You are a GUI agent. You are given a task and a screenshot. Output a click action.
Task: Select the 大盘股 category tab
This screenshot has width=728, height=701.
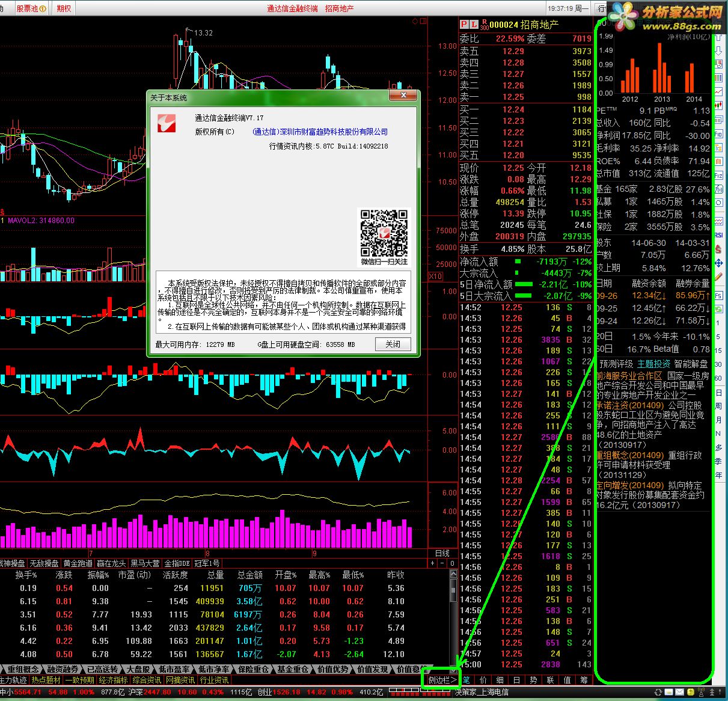click(138, 669)
